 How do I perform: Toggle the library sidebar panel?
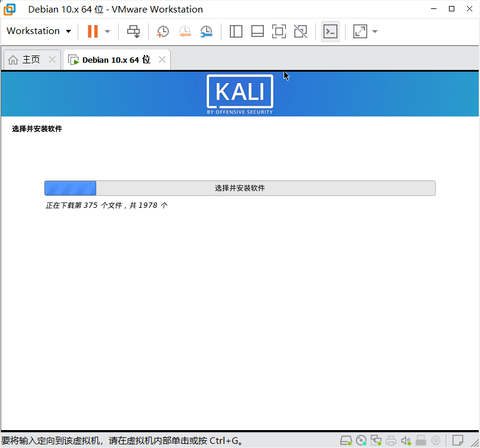pos(236,31)
